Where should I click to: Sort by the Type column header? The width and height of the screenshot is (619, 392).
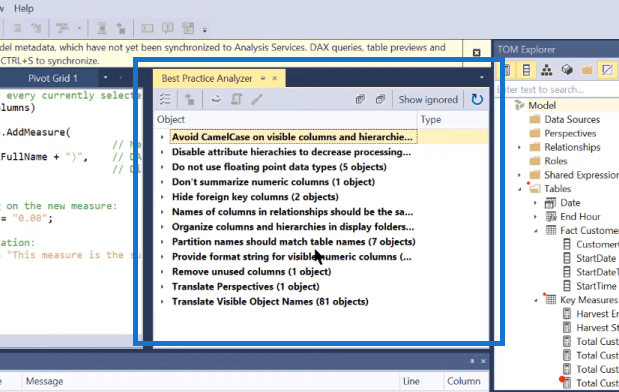[x=453, y=120]
